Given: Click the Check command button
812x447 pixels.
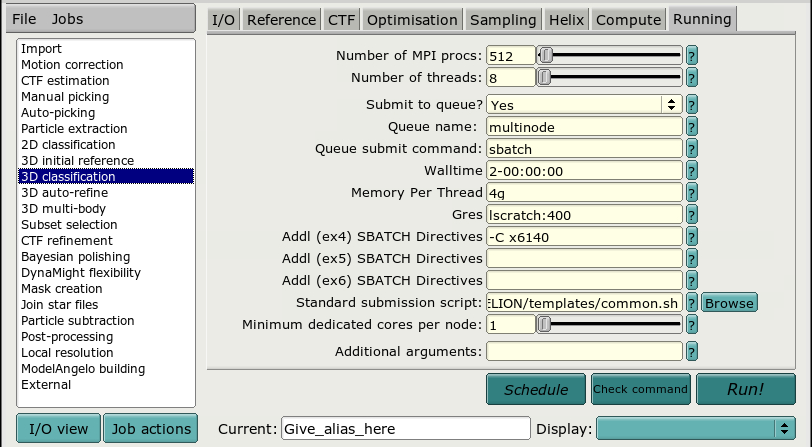Looking at the screenshot, I should point(641,389).
